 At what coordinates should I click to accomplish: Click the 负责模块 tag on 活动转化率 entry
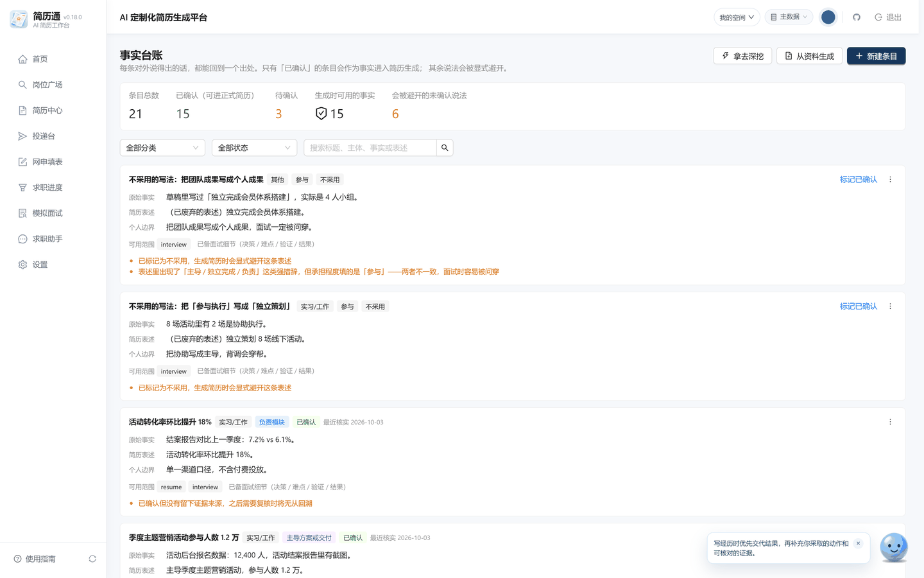click(x=271, y=422)
